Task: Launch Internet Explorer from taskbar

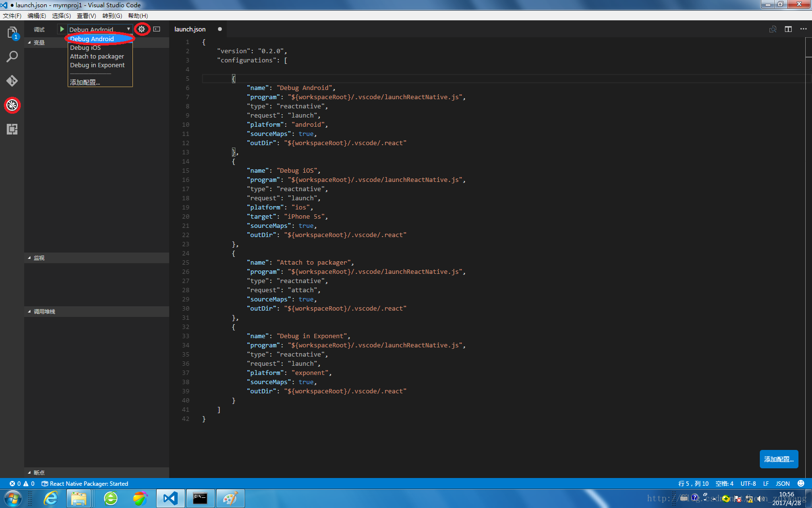Action: coord(50,498)
